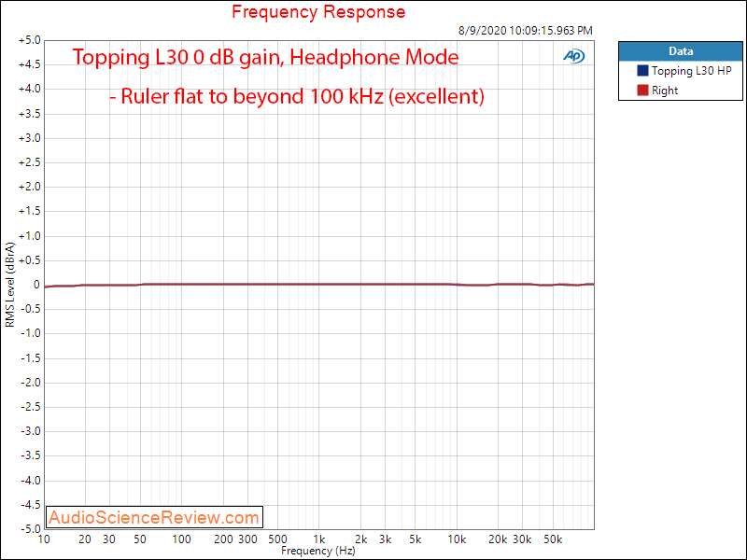747x560 pixels.
Task: Click the Frequency Response chart title
Action: tap(318, 11)
